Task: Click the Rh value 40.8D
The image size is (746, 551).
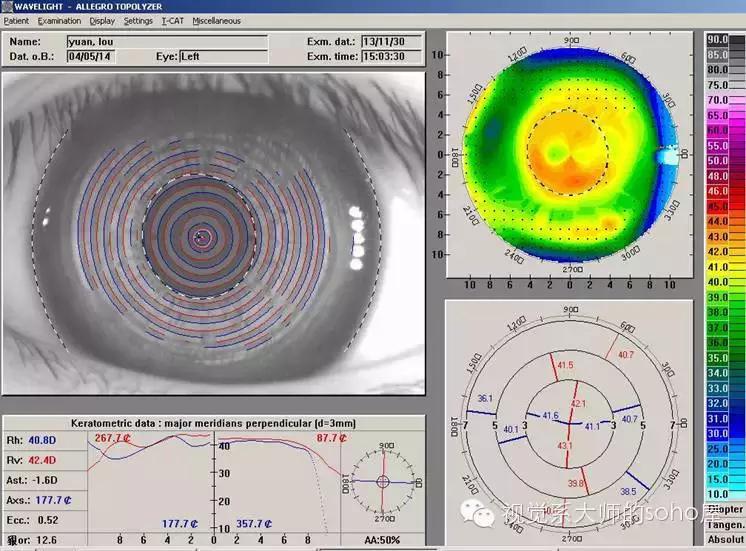Action: [x=42, y=440]
